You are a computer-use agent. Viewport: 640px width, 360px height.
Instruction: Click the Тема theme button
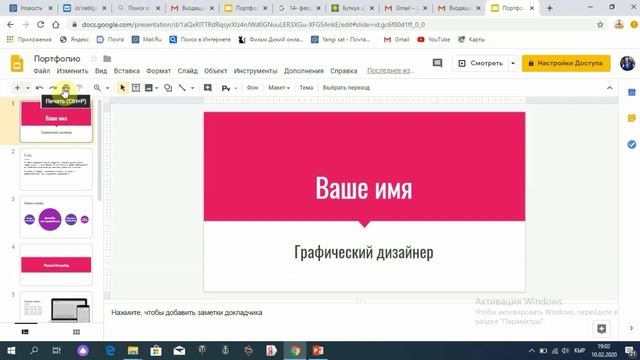tap(306, 88)
